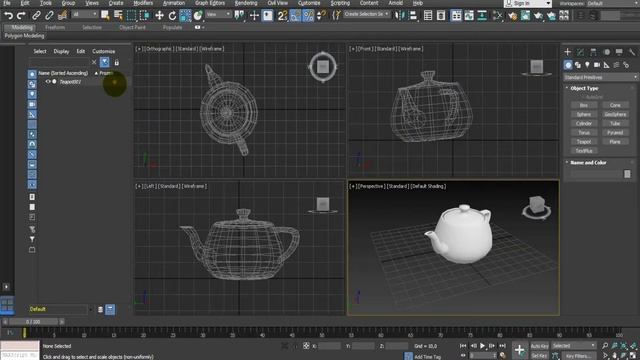Click the Align tool icon
This screenshot has height=360, width=640.
[x=413, y=16]
